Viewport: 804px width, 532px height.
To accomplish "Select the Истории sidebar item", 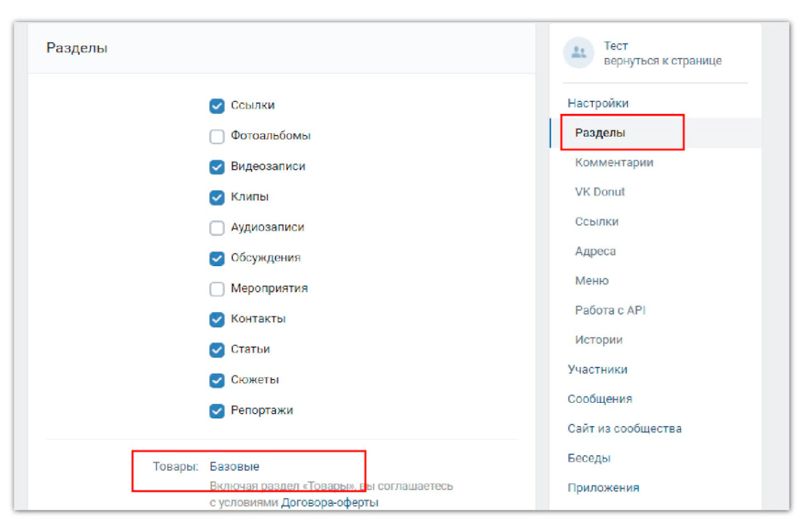I will (x=598, y=340).
